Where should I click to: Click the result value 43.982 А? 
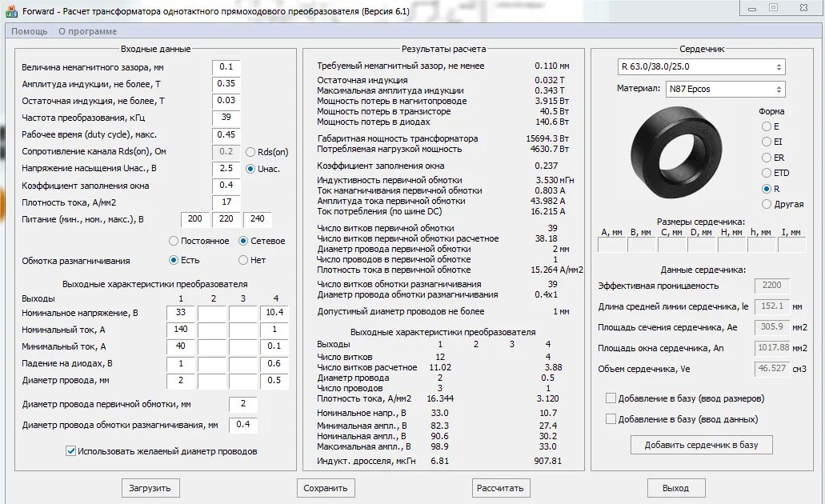pyautogui.click(x=547, y=201)
